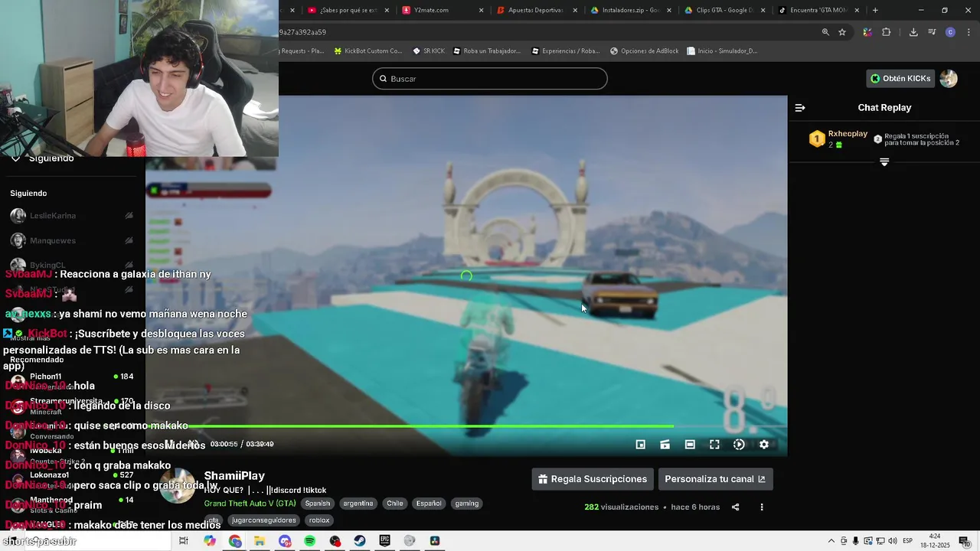Open KickBot Custom Co... bookmark
980x551 pixels.
click(x=368, y=51)
